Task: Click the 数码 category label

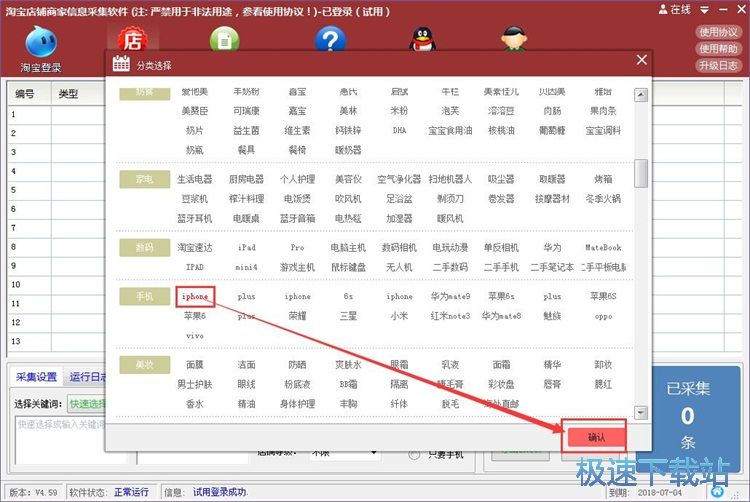Action: click(x=144, y=247)
